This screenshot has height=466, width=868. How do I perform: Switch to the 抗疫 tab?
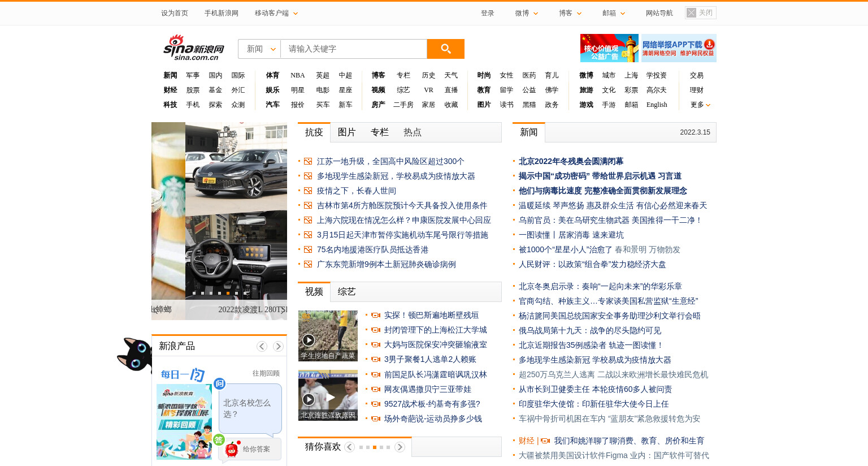[314, 132]
